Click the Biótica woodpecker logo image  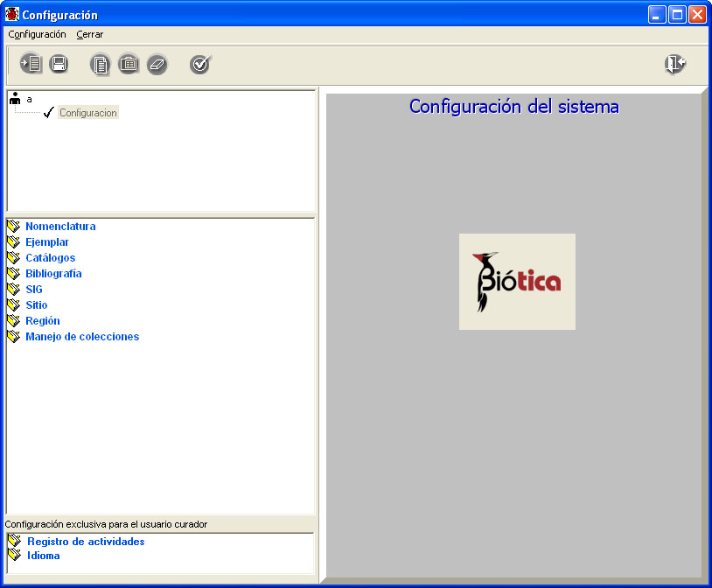click(x=517, y=282)
